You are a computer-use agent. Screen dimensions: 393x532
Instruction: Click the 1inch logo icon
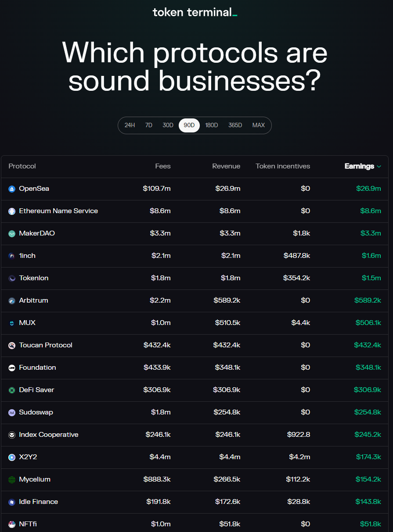(x=12, y=256)
